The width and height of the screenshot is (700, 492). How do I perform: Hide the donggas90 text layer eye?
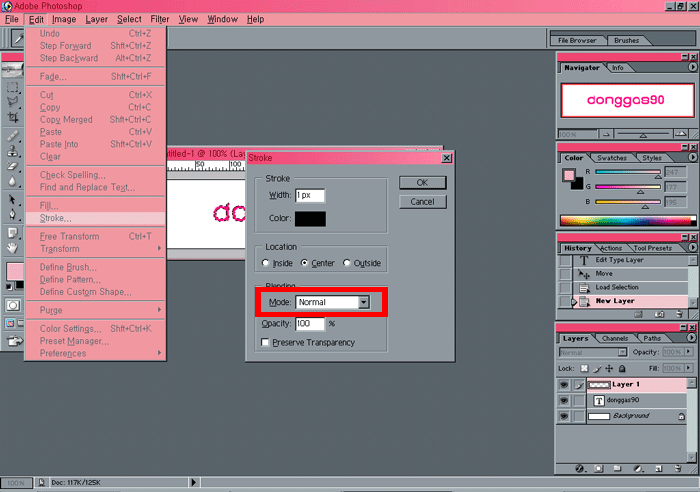click(x=564, y=400)
